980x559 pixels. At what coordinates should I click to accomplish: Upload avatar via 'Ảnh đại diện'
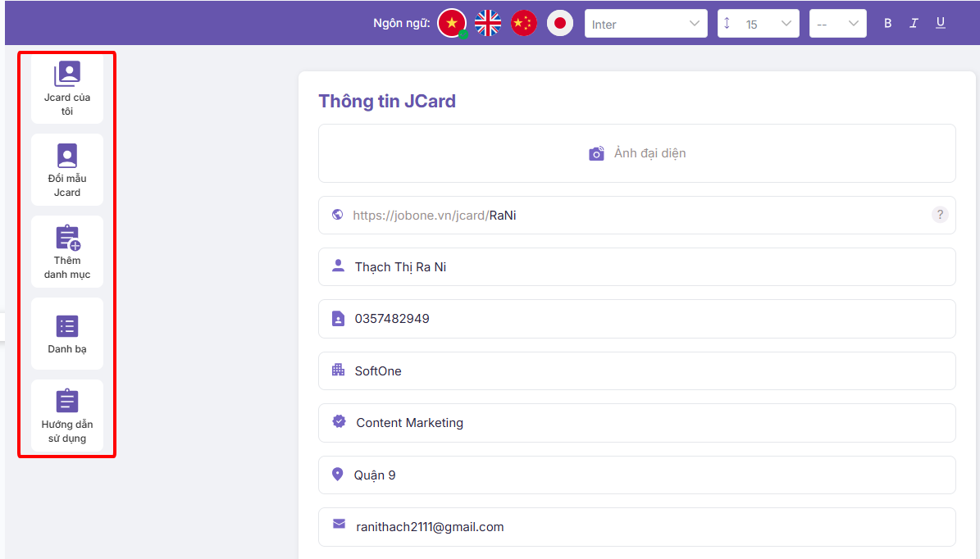click(637, 153)
